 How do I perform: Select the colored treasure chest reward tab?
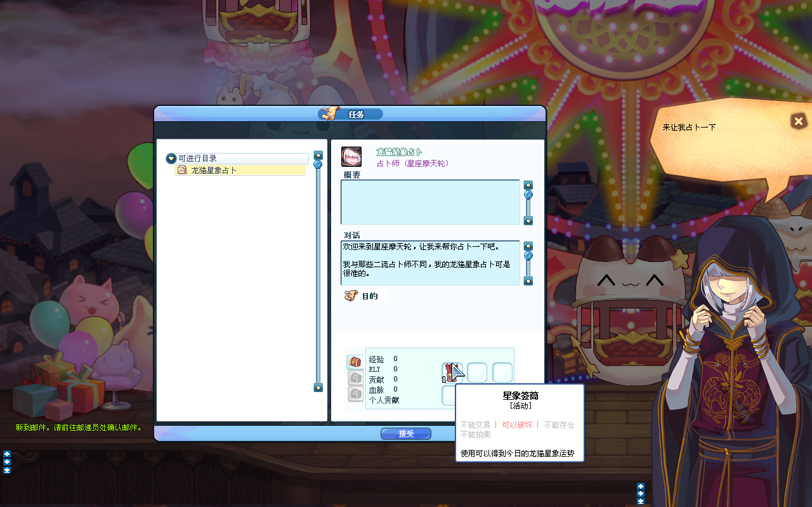coord(355,362)
